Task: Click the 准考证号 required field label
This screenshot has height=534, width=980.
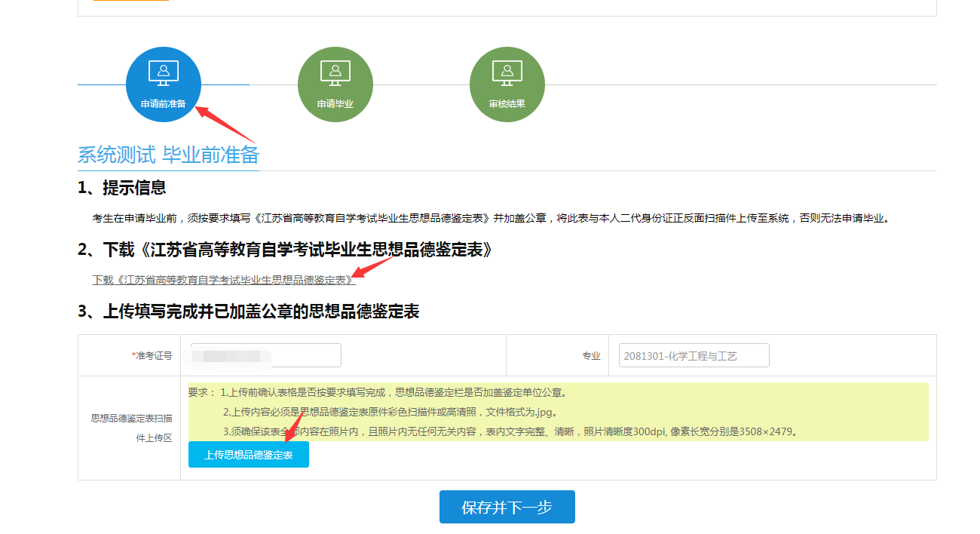Action: coord(152,355)
